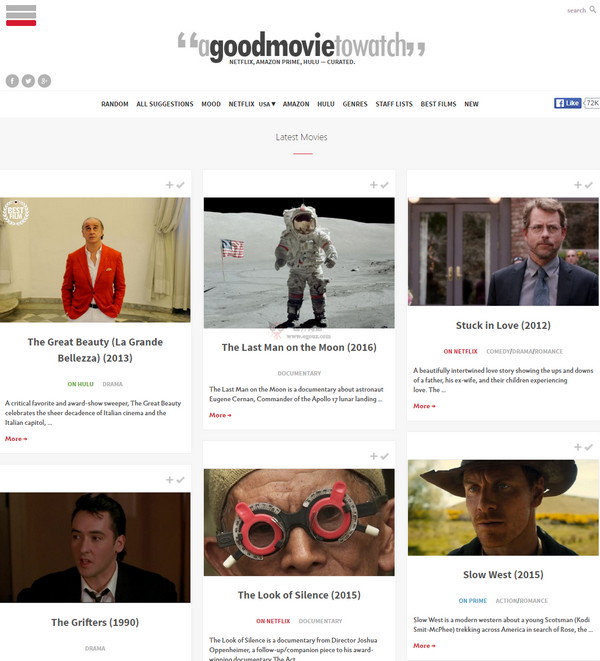Click COMEDY genre under Stuck in Love
This screenshot has width=600, height=661.
tap(498, 351)
